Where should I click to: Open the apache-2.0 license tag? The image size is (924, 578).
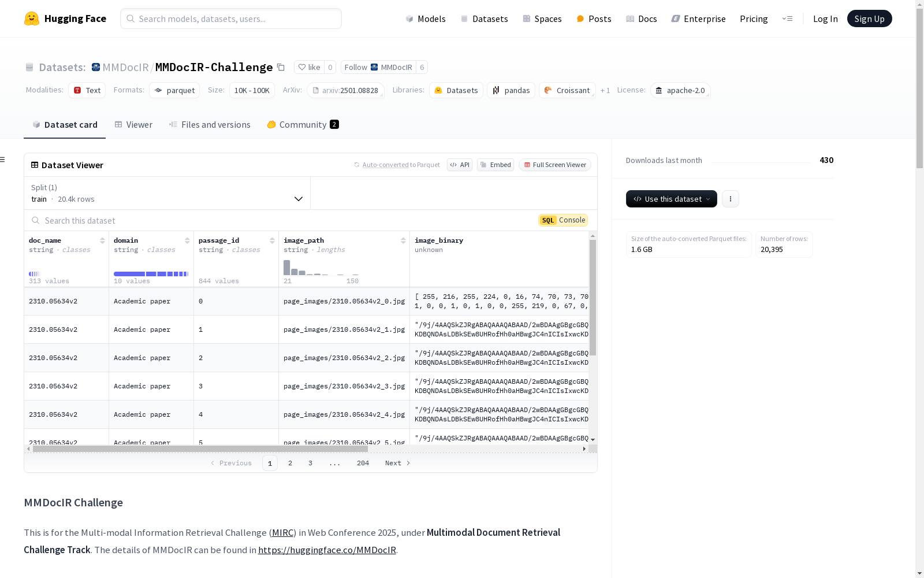click(x=680, y=90)
